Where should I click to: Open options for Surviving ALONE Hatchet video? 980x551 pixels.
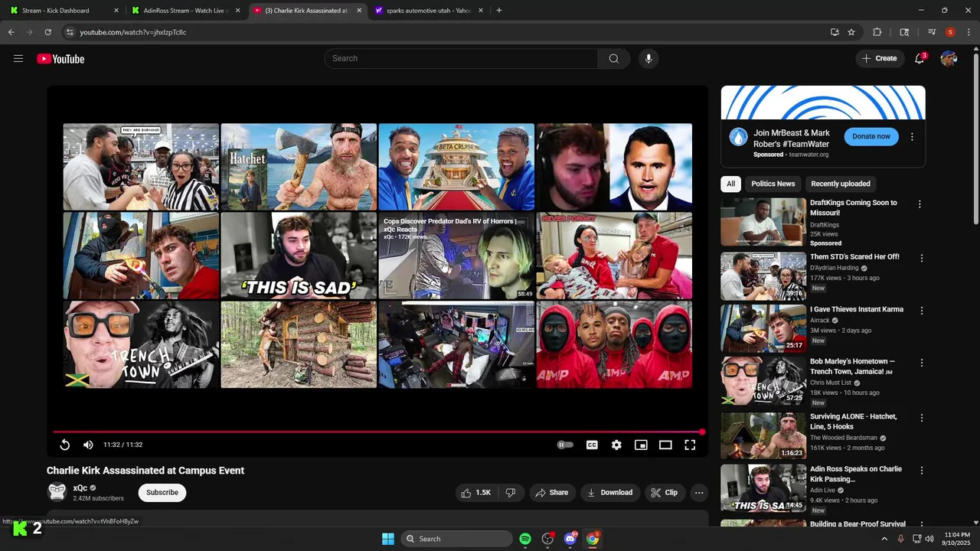point(921,418)
